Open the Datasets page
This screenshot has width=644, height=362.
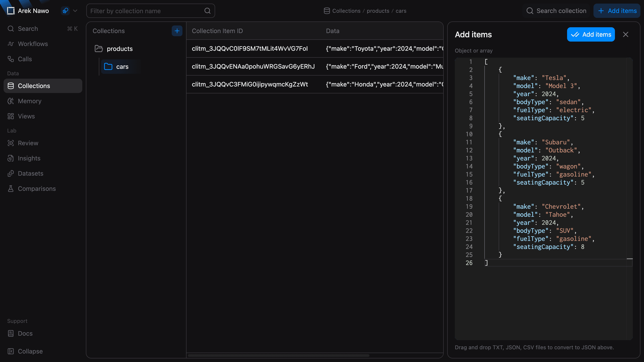coord(43,174)
